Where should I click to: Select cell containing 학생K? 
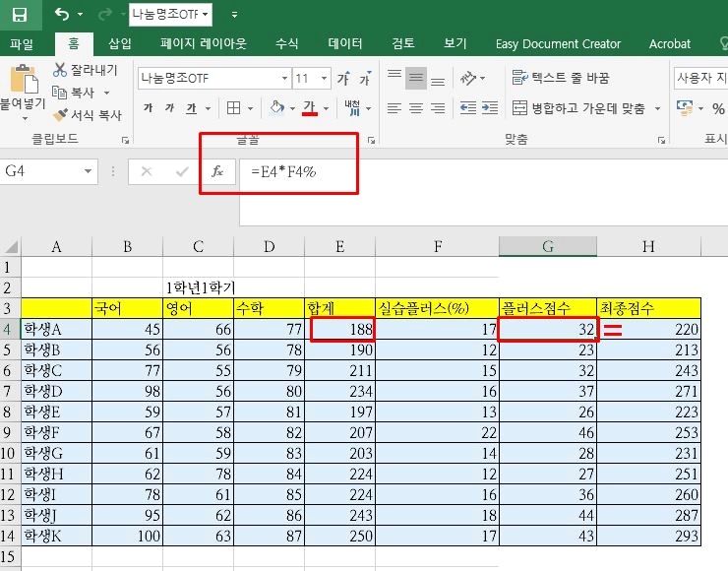click(57, 536)
